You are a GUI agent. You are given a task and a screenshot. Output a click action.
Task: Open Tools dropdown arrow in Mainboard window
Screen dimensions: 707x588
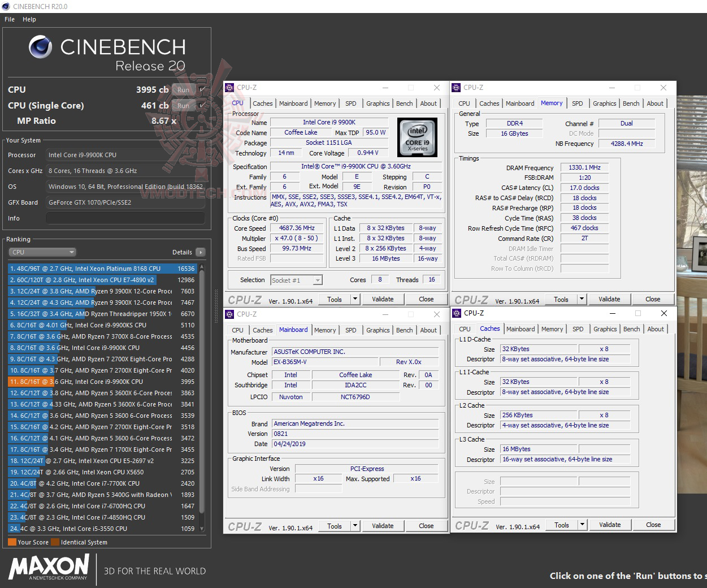355,526
